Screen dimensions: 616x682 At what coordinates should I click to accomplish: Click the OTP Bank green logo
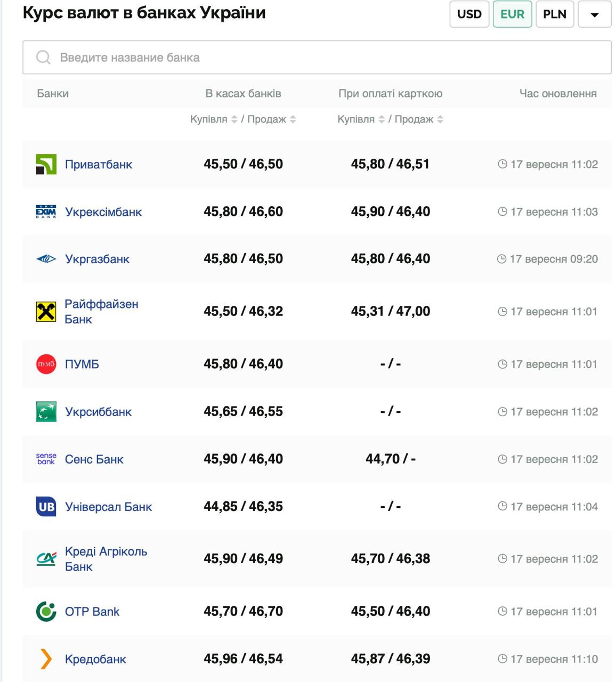pos(46,612)
